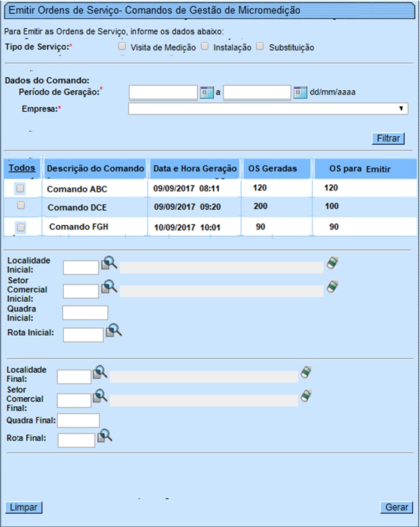Check Visita de Medição service type
The image size is (420, 527).
click(122, 46)
